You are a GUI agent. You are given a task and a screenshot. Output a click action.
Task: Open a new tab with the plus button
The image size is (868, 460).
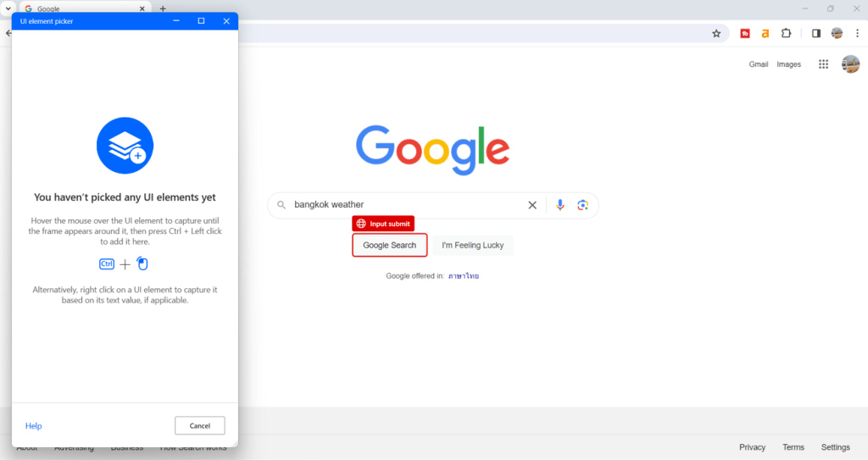point(163,8)
